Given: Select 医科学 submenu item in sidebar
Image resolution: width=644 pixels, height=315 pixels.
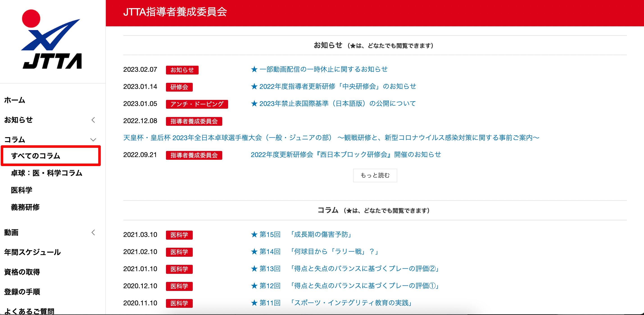Looking at the screenshot, I should tap(21, 190).
